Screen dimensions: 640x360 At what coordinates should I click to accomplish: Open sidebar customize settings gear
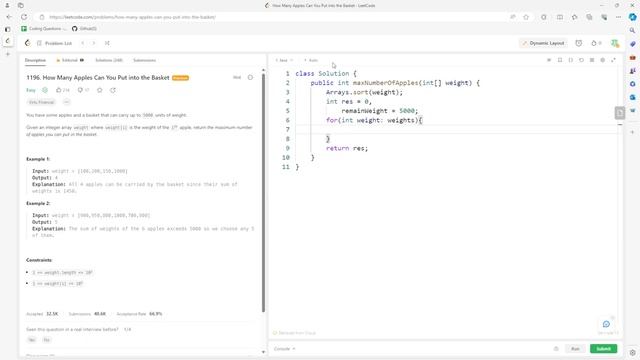point(632,353)
